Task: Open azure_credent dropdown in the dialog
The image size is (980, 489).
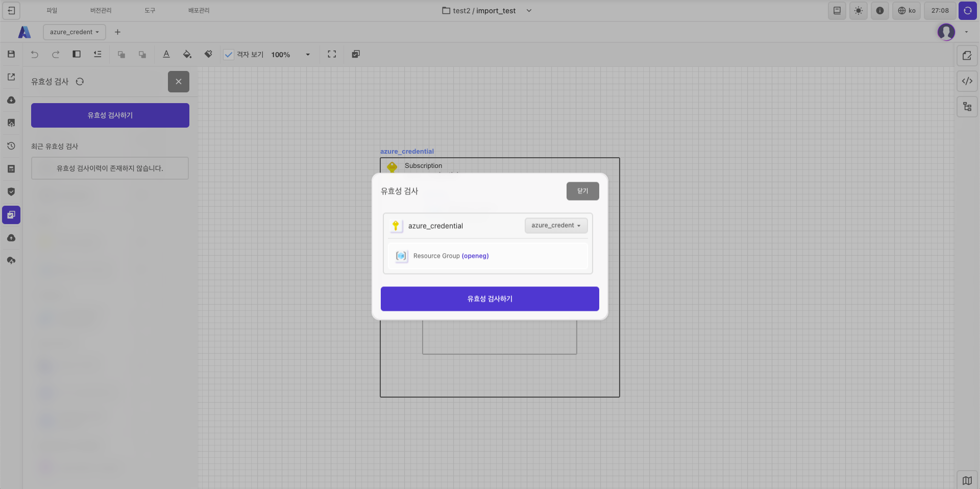Action: [556, 226]
